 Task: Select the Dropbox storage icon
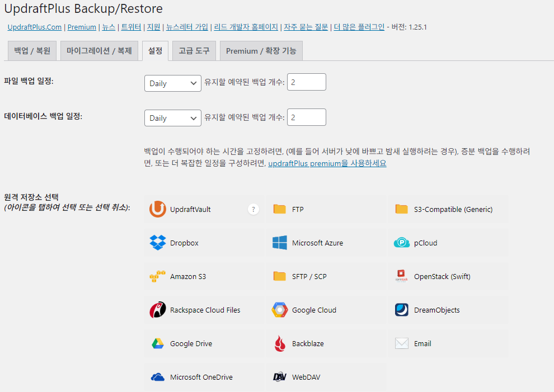click(x=158, y=243)
